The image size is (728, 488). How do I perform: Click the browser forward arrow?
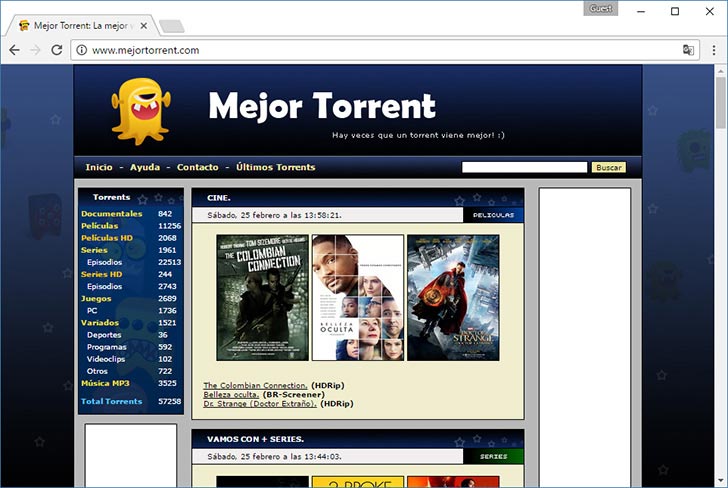[35, 50]
